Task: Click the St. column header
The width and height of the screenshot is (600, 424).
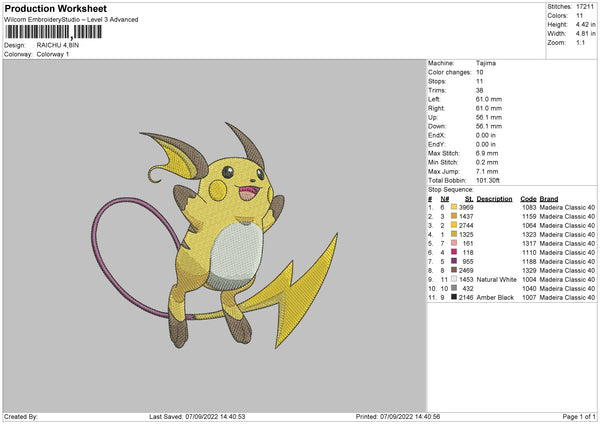Action: point(469,199)
